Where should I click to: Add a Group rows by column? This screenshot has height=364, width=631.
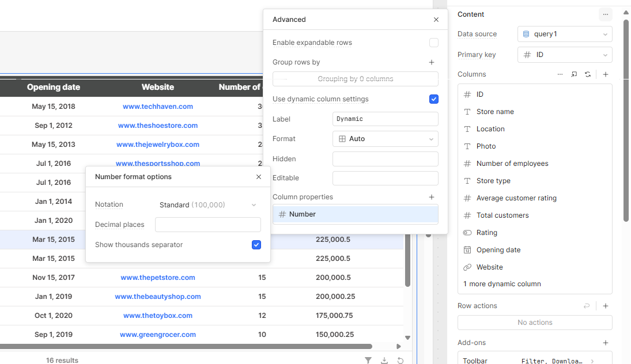[432, 62]
